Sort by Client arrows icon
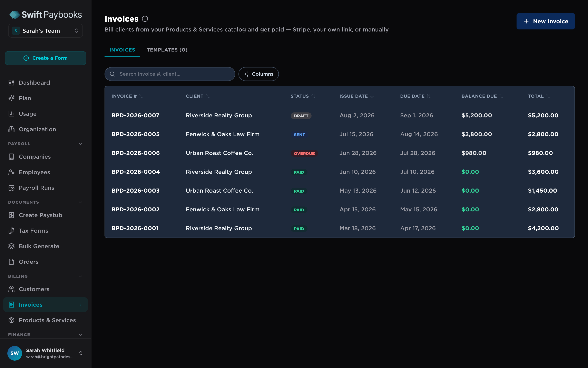Image resolution: width=588 pixels, height=368 pixels. [x=208, y=96]
